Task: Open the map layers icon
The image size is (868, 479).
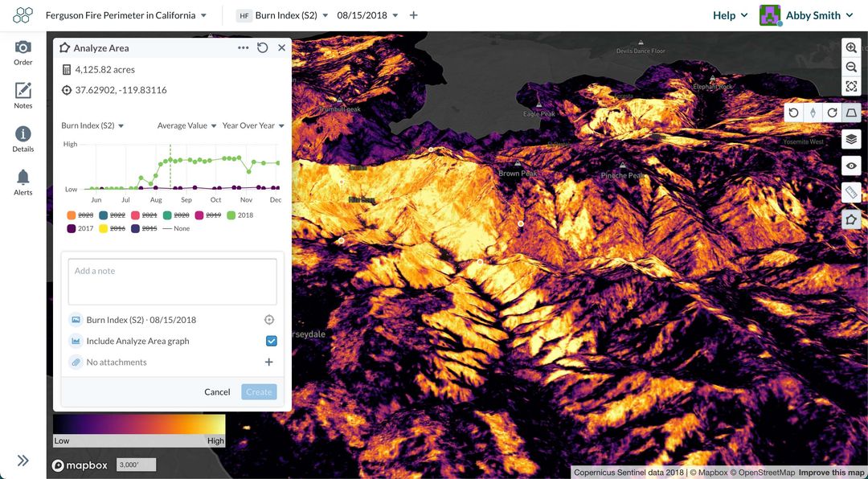Action: (851, 138)
